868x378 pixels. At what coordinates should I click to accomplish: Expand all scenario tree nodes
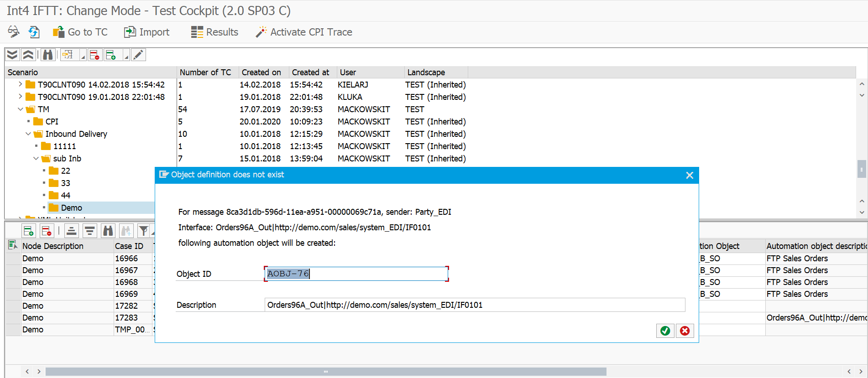coord(12,55)
